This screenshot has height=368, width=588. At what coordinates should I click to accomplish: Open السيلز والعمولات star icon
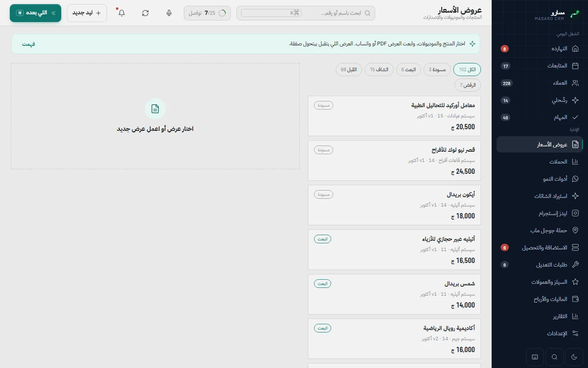pos(575,282)
